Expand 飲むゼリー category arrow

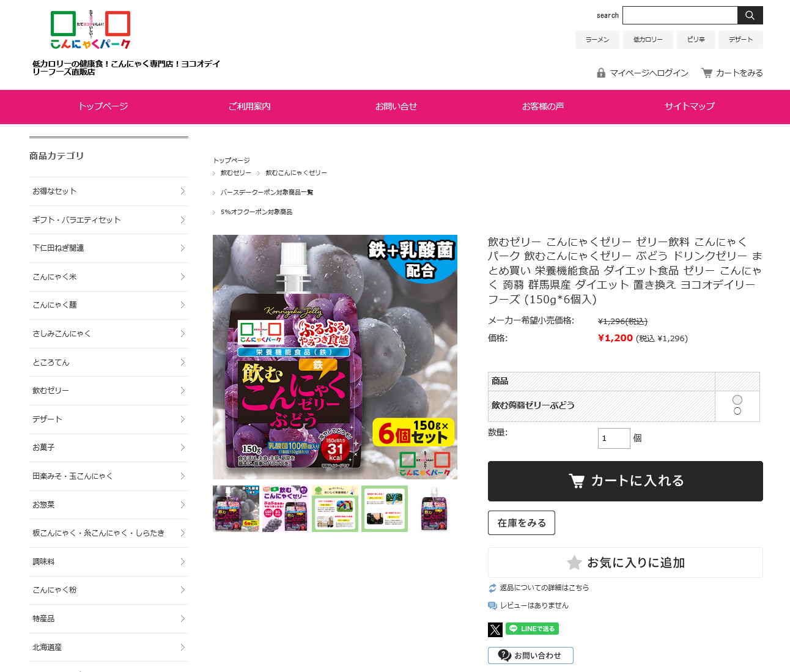(182, 390)
